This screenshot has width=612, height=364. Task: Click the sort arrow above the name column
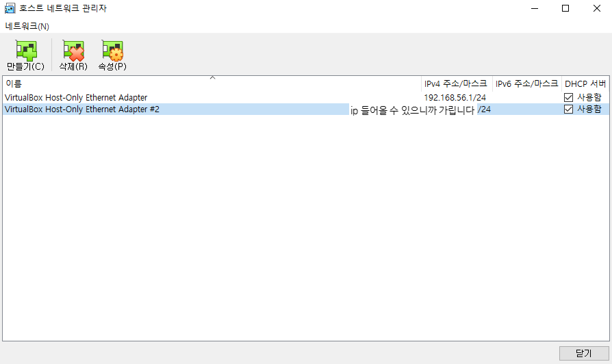pyautogui.click(x=213, y=77)
